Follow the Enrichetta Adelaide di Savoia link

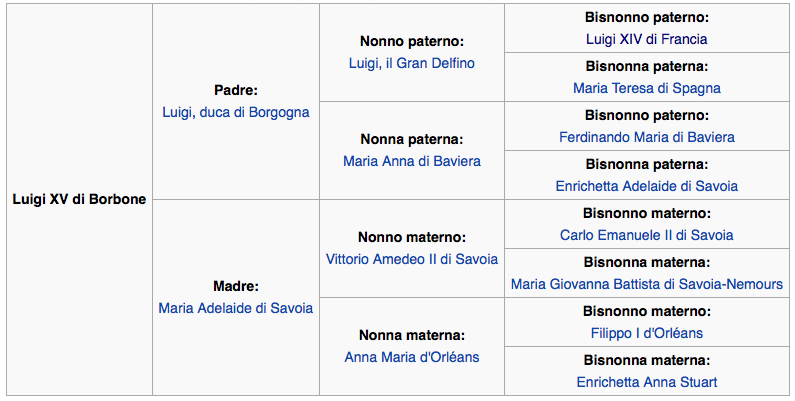(646, 186)
